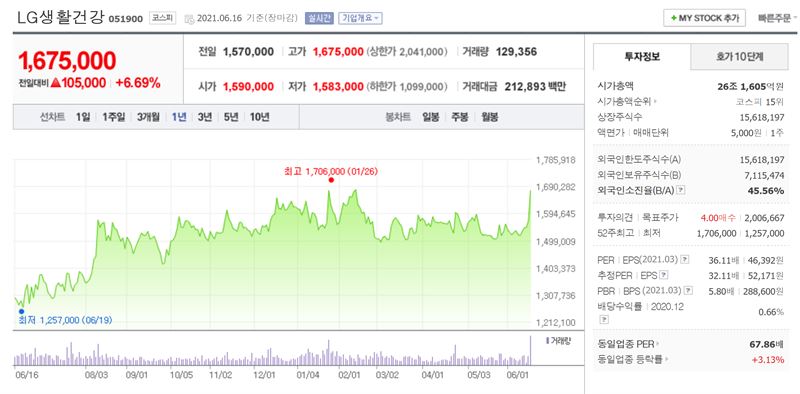Viewport: 800px width, 394px height.
Task: Click arrow icon beside 시가총액순위
Action: point(655,102)
